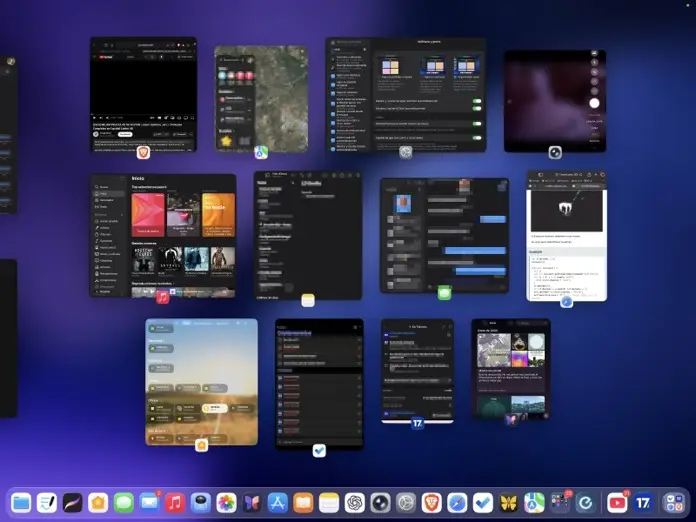Launch Brave browser from the dock
The width and height of the screenshot is (696, 522).
pos(431,503)
